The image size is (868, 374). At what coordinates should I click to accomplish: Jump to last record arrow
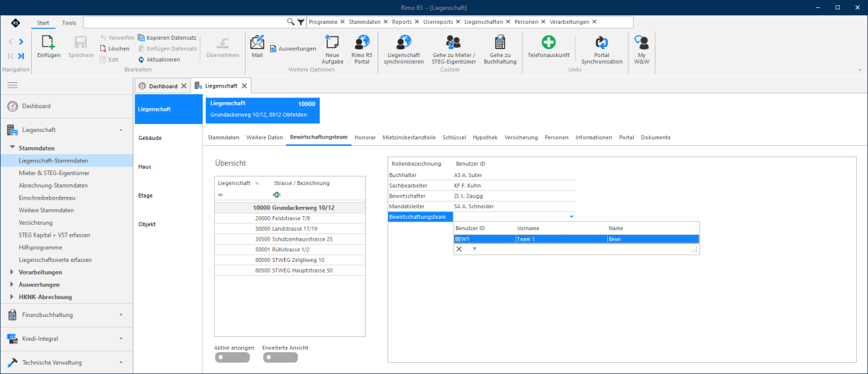[21, 56]
